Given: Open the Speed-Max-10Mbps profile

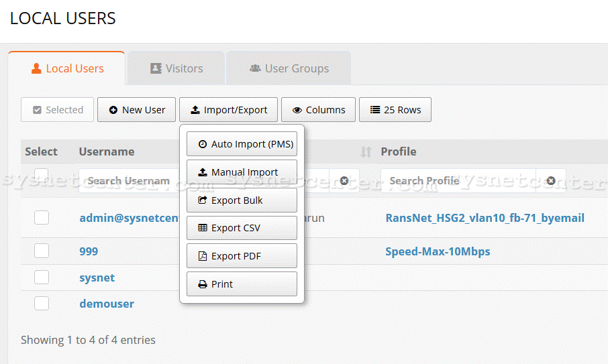Looking at the screenshot, I should (x=438, y=251).
